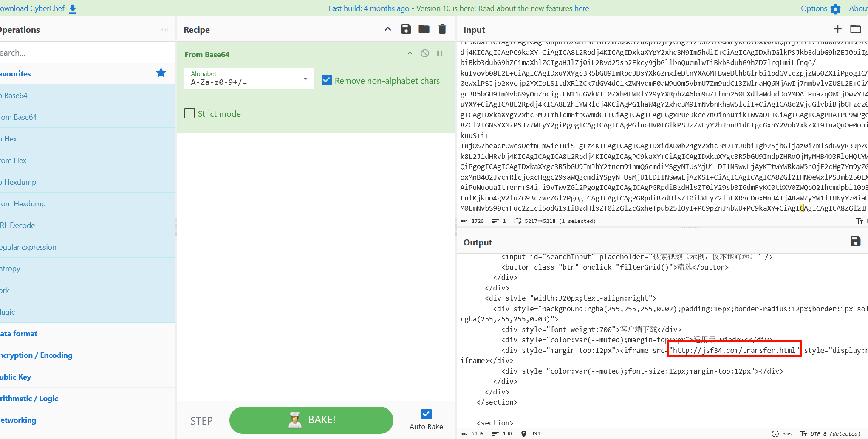Toggle the Auto Bake checkbox
The height and width of the screenshot is (439, 868).
(426, 414)
